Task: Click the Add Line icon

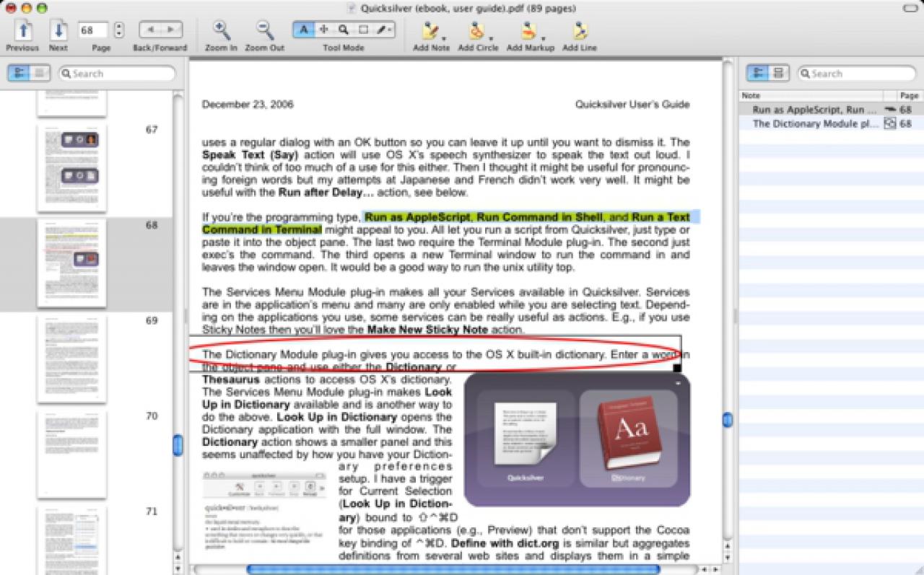Action: coord(580,30)
